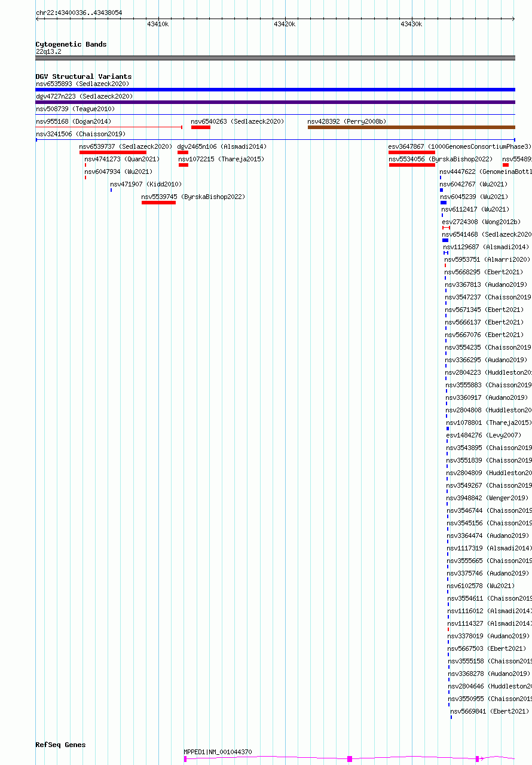Open nsv5534056 (ByrskaBishop2022) variant
The height and width of the screenshot is (765, 532).
pos(441,159)
